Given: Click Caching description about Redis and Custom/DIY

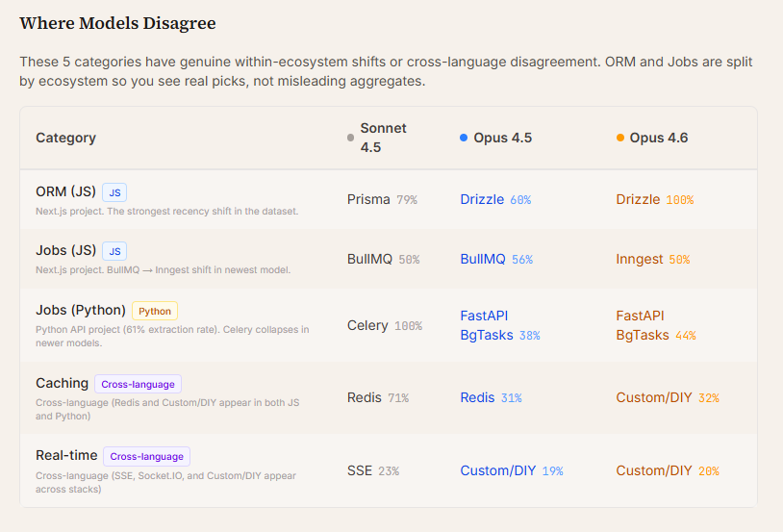Looking at the screenshot, I should click(167, 409).
